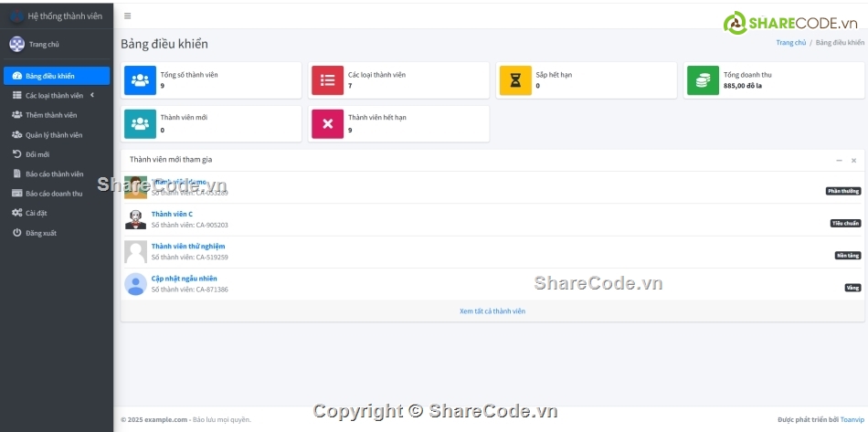Viewport: 868px width, 432px height.
Task: Open Báo cáo thành viên menu item
Action: click(57, 174)
